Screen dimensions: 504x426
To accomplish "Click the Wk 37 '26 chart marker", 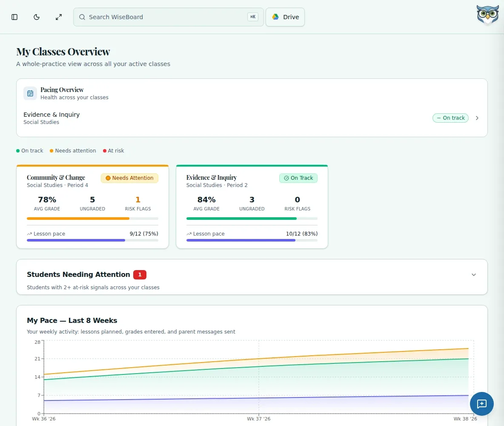I will pos(259,419).
